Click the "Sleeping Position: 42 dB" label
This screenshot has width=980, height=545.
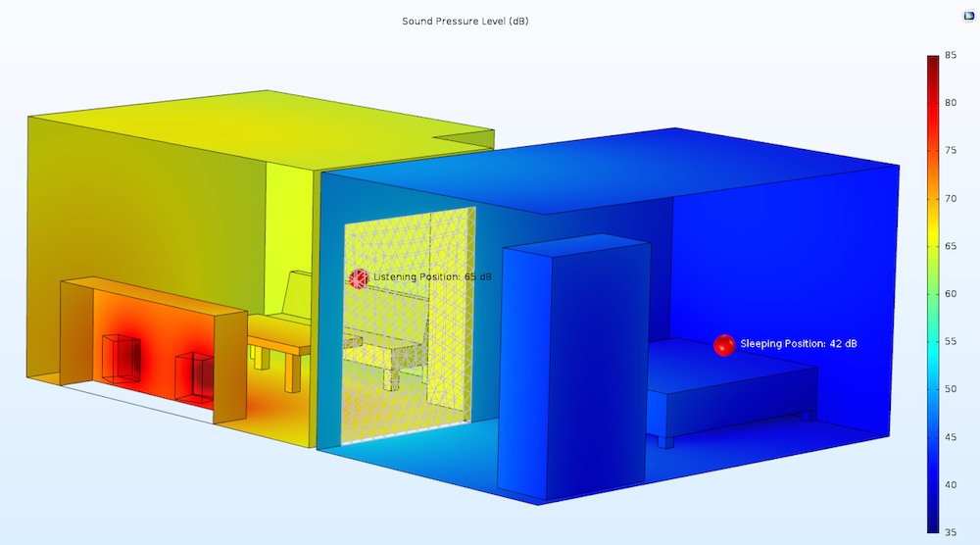pyautogui.click(x=798, y=344)
